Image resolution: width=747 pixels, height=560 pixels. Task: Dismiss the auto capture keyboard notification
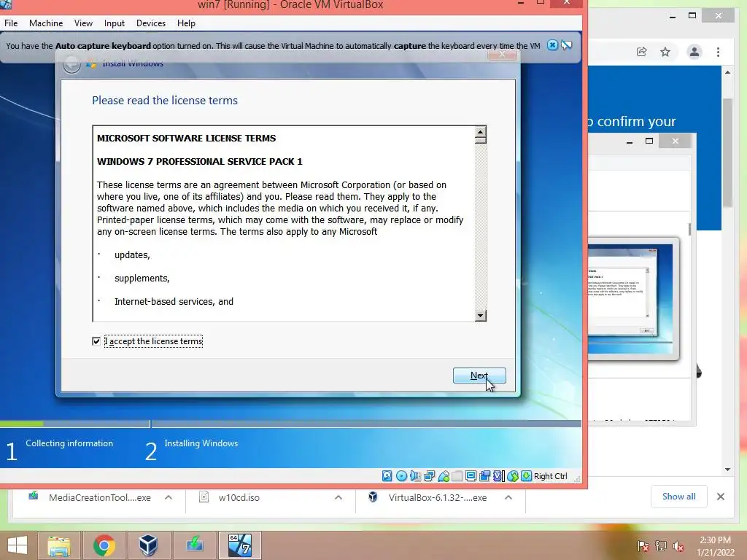(x=552, y=45)
